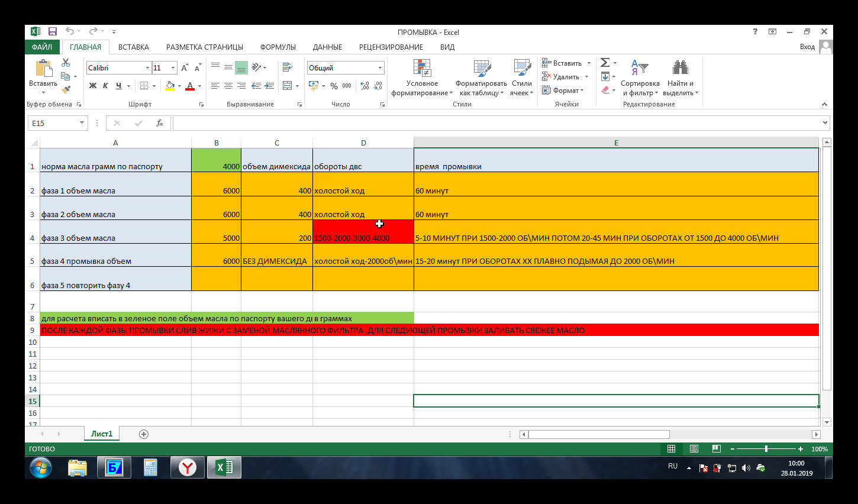This screenshot has height=504, width=858.
Task: Click the percent style icon
Action: point(334,86)
